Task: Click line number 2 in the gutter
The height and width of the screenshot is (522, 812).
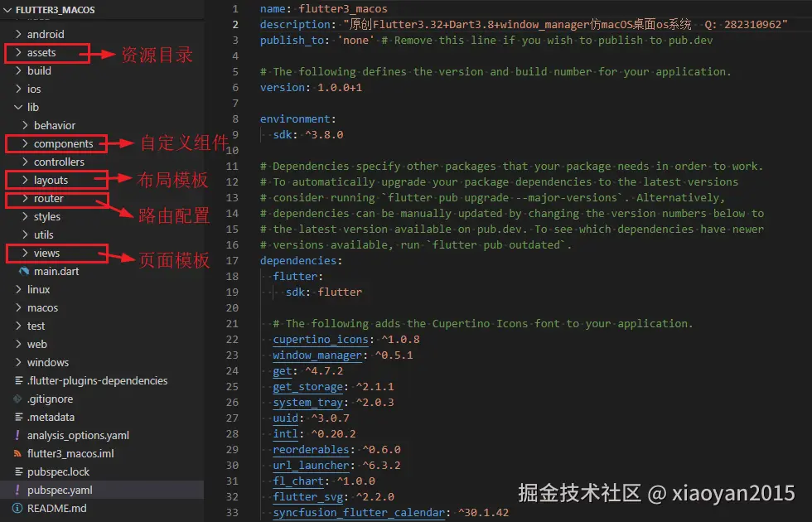Action: tap(235, 24)
